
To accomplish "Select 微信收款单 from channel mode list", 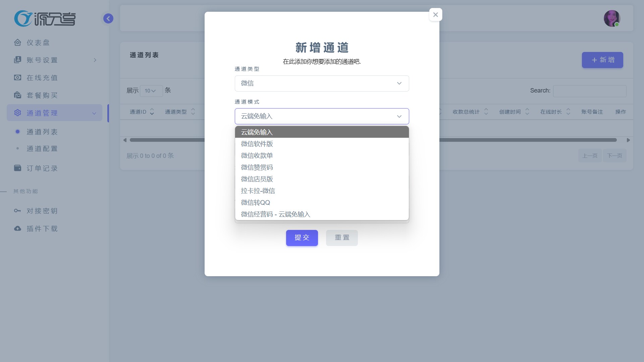I will click(x=256, y=155).
